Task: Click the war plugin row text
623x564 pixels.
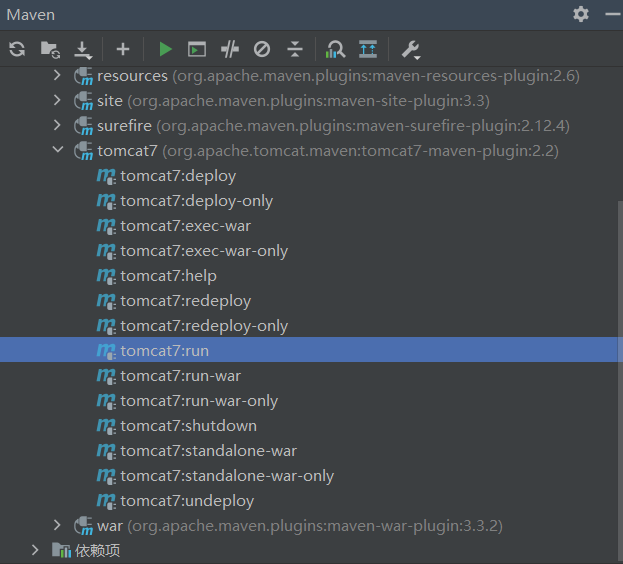Action: point(300,526)
